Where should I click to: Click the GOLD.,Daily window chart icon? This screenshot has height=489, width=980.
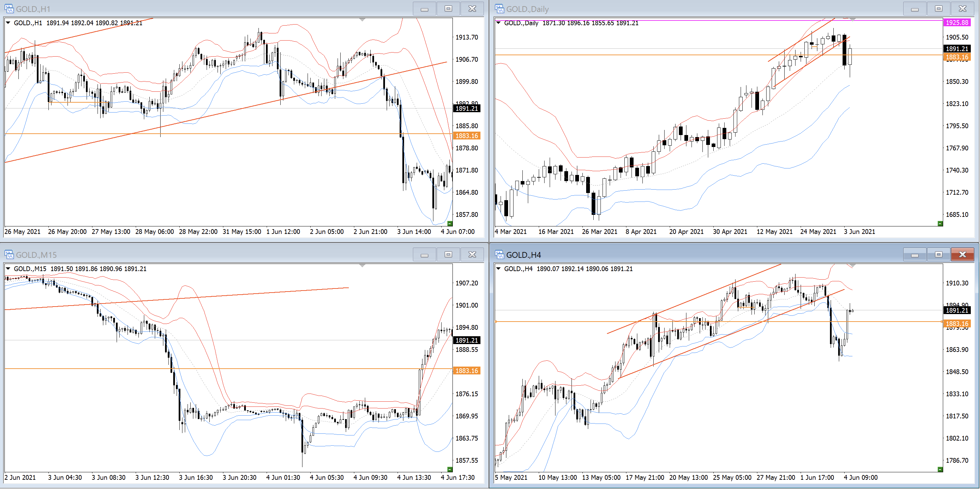[x=499, y=9]
